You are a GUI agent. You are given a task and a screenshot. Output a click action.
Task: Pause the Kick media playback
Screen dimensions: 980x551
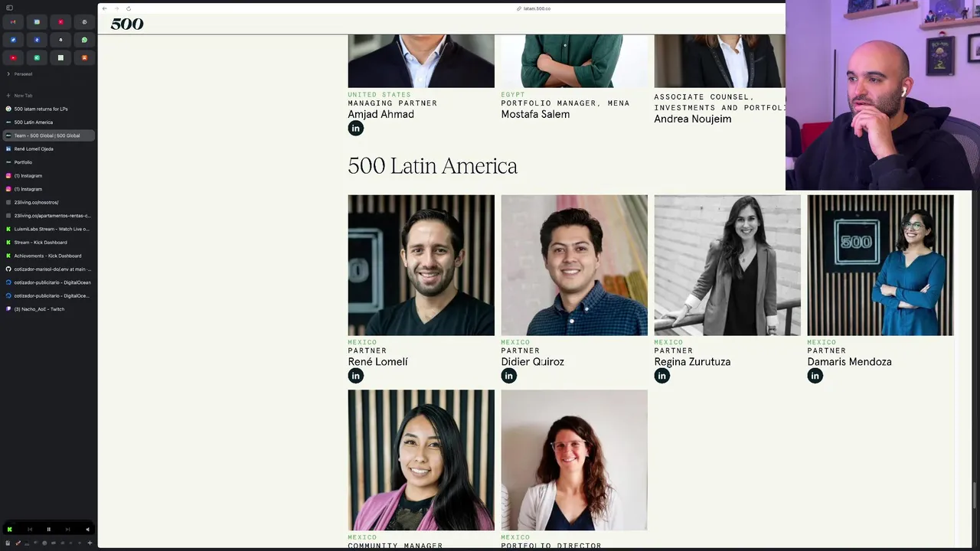tap(48, 529)
